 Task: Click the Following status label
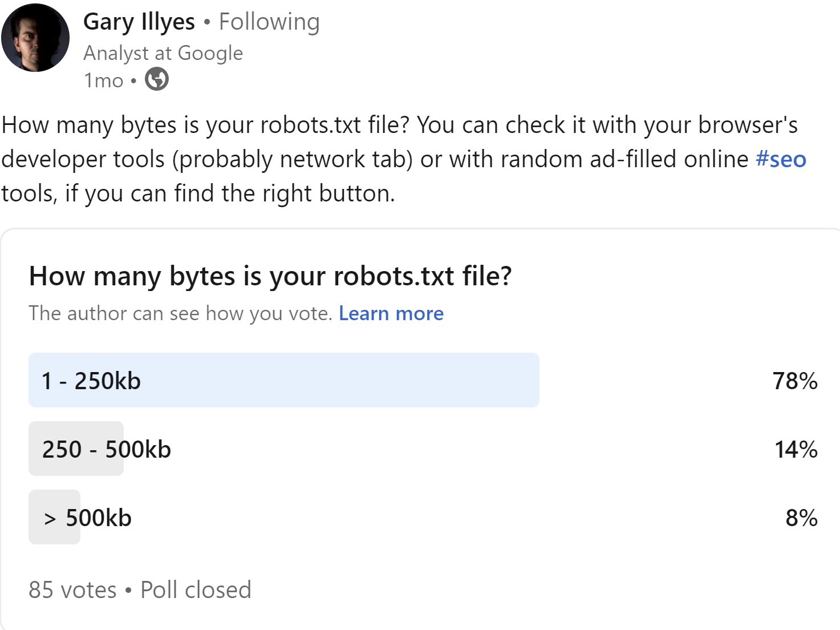269,21
